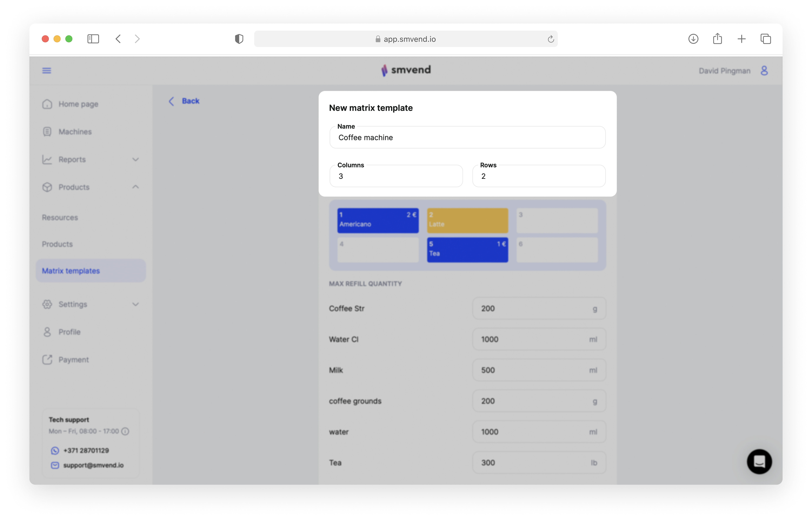Collapse the Products menu chevron
Image resolution: width=812 pixels, height=520 pixels.
coord(135,187)
